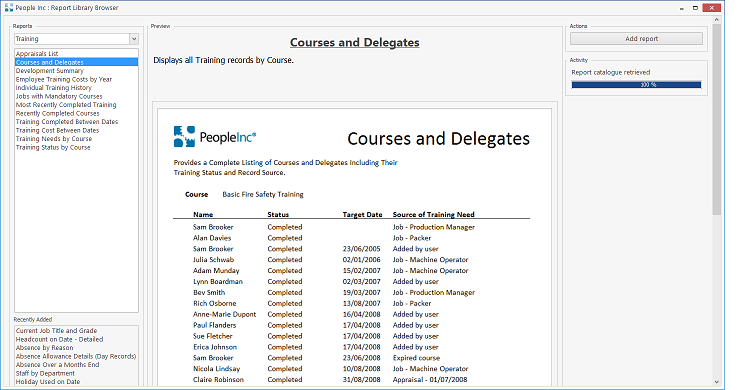The image size is (750, 390).
Task: Click the PeopleInc logo in preview
Action: click(x=215, y=137)
